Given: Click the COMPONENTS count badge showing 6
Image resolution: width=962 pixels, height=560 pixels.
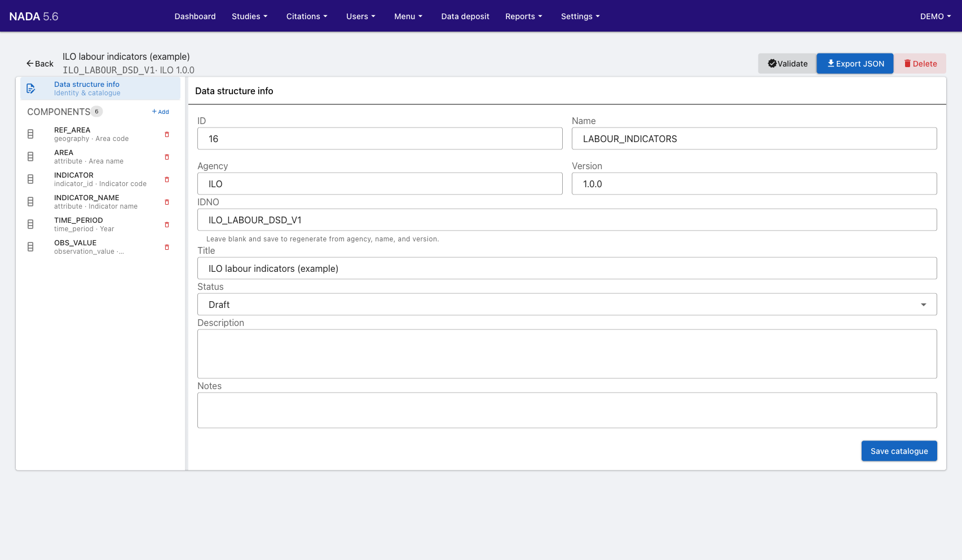Looking at the screenshot, I should (96, 112).
